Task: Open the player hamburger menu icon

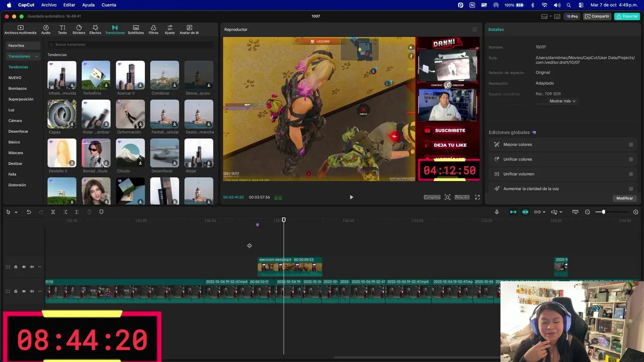Action: coord(474,29)
